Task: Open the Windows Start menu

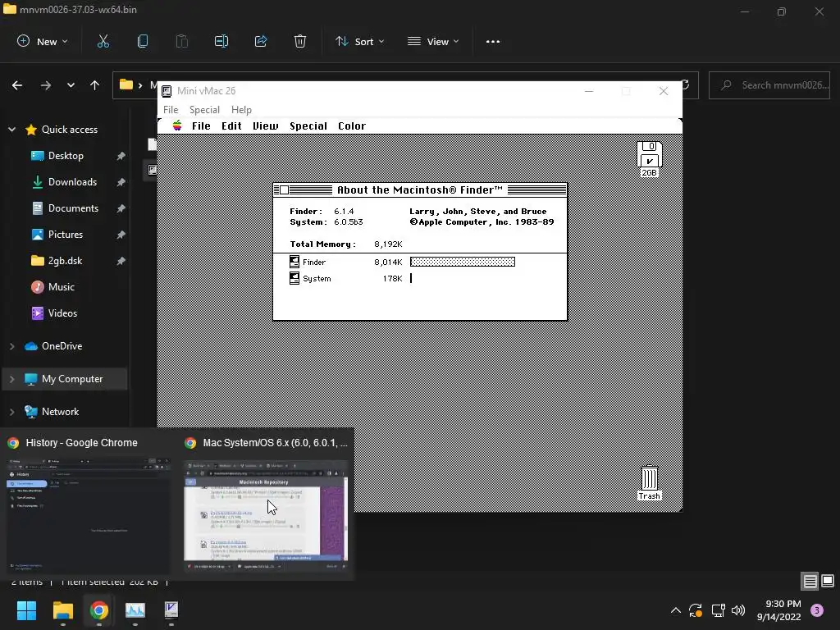Action: pos(26,610)
